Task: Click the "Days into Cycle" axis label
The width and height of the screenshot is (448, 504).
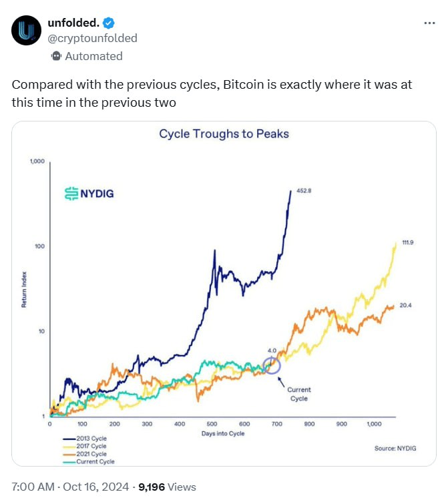Action: click(224, 433)
